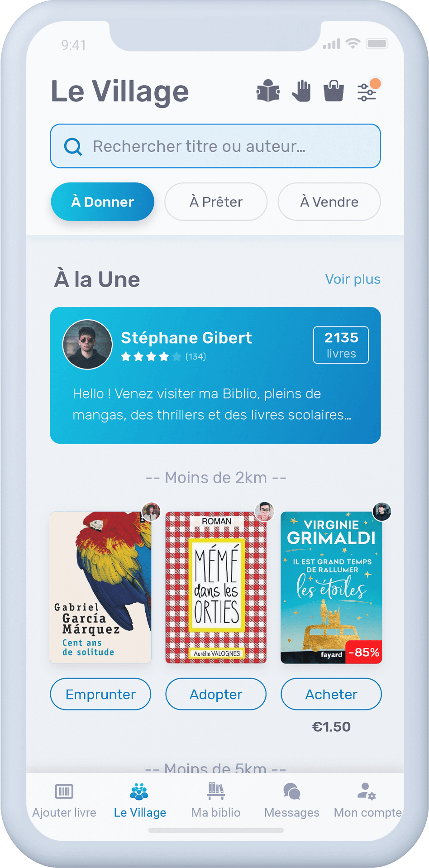Viewport: 429px width, 868px height.
Task: Open the filter sliders settings icon
Action: coord(367,92)
